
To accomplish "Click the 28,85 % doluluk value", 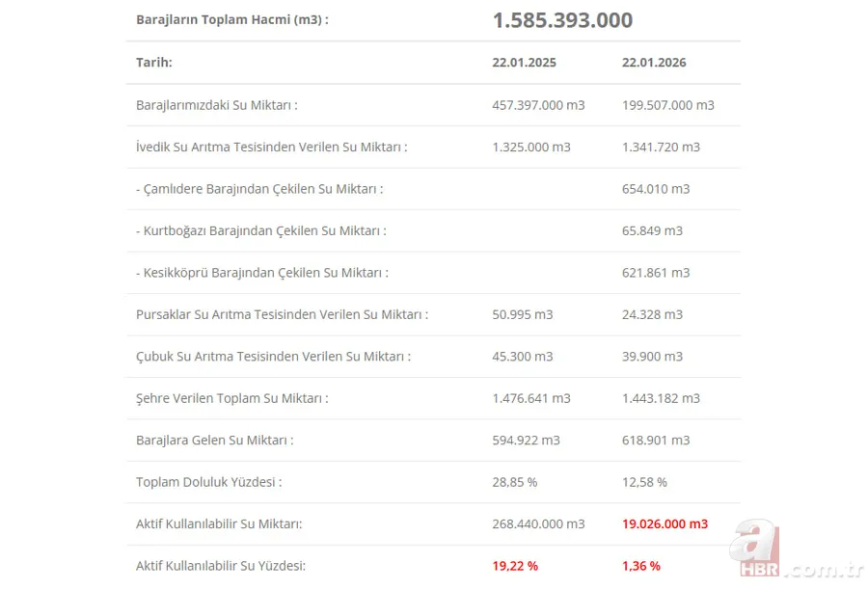I will (514, 482).
